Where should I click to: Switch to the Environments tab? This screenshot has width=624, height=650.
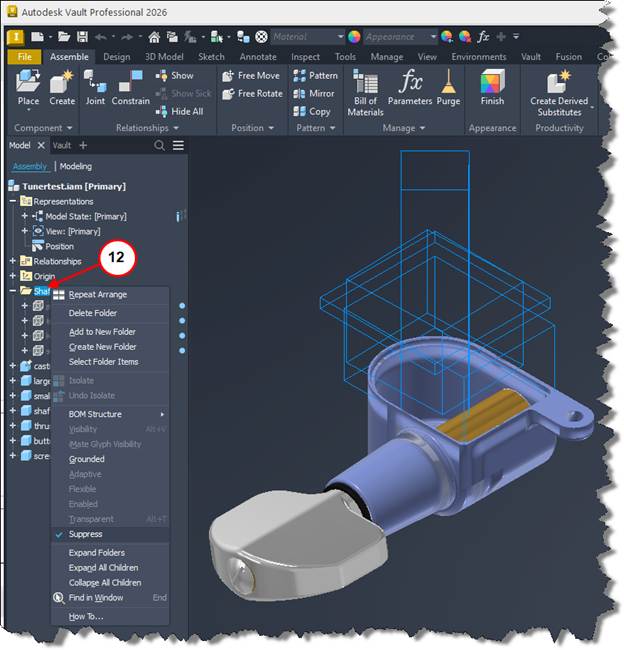pos(479,57)
